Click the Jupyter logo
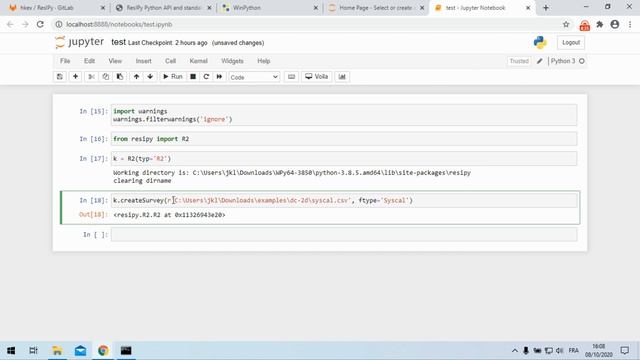640x360 pixels. (x=80, y=42)
